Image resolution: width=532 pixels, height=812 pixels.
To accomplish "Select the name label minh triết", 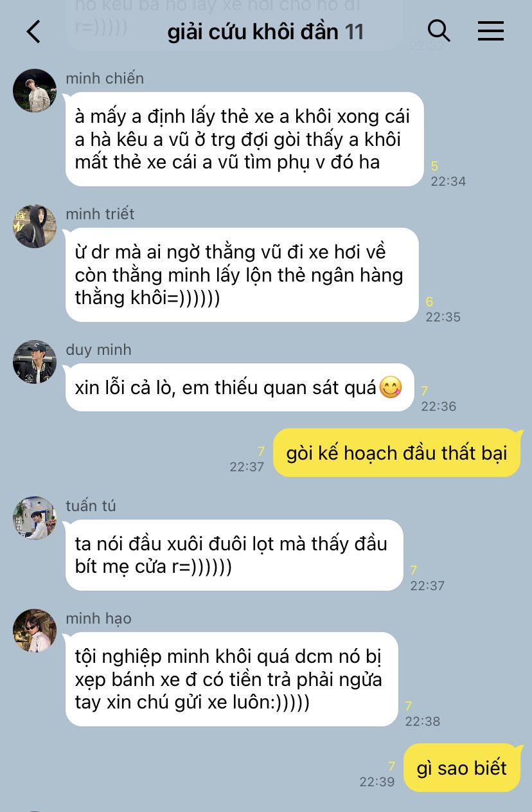I will [100, 214].
